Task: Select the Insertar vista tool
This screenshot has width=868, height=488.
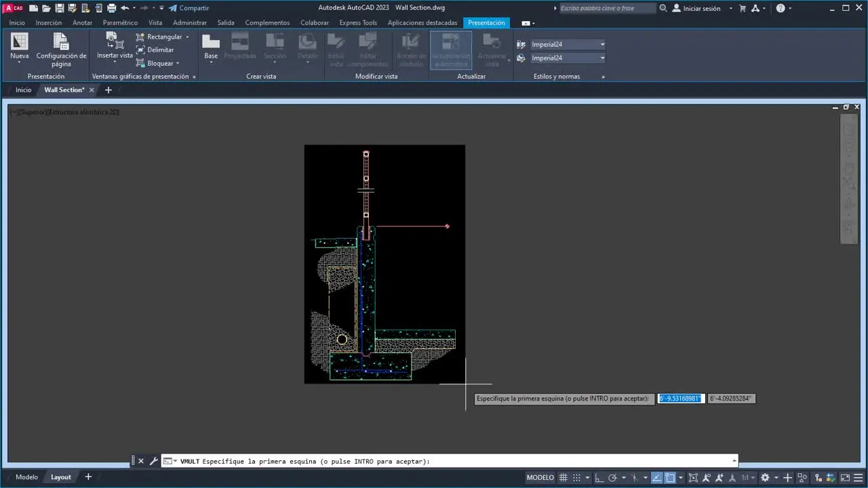Action: click(114, 47)
